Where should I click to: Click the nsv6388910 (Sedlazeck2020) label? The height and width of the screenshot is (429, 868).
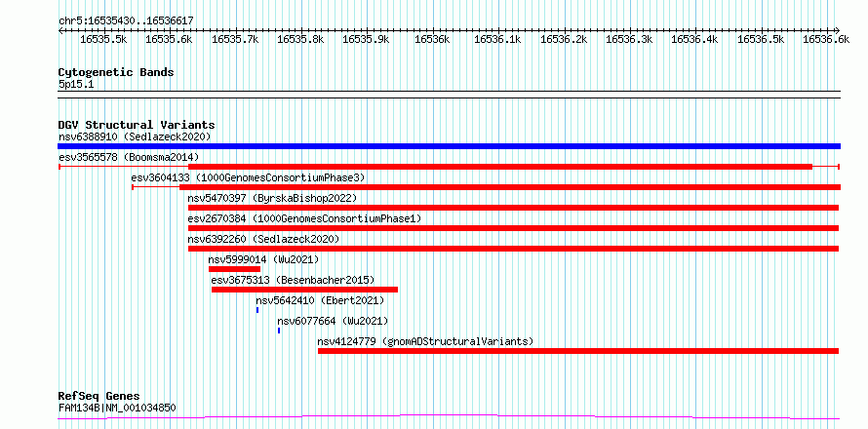pos(135,136)
